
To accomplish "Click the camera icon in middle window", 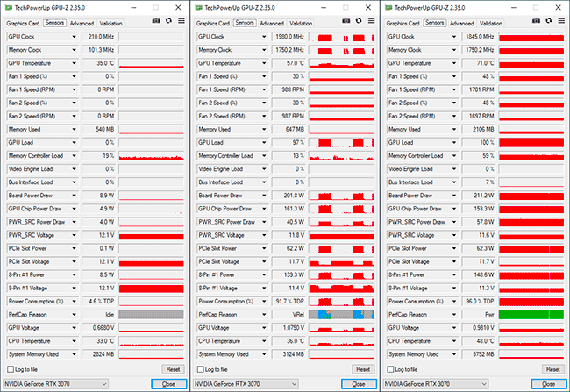I will [345, 23].
